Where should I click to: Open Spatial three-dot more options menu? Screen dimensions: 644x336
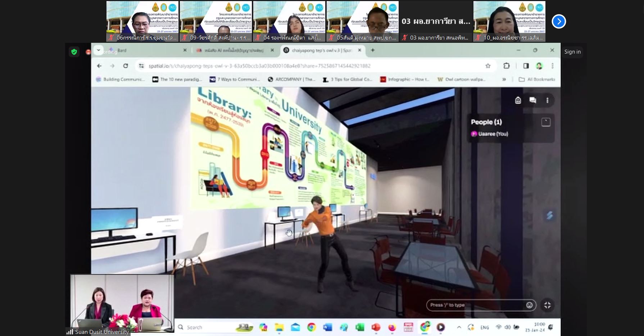point(547,100)
